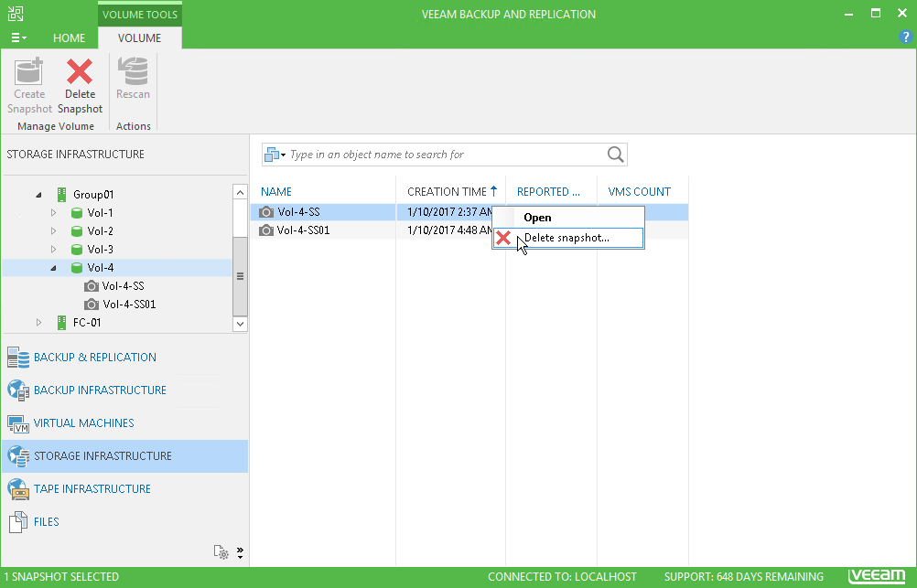917x588 pixels.
Task: Click the Backup & Replication sidebar icon
Action: (x=18, y=358)
